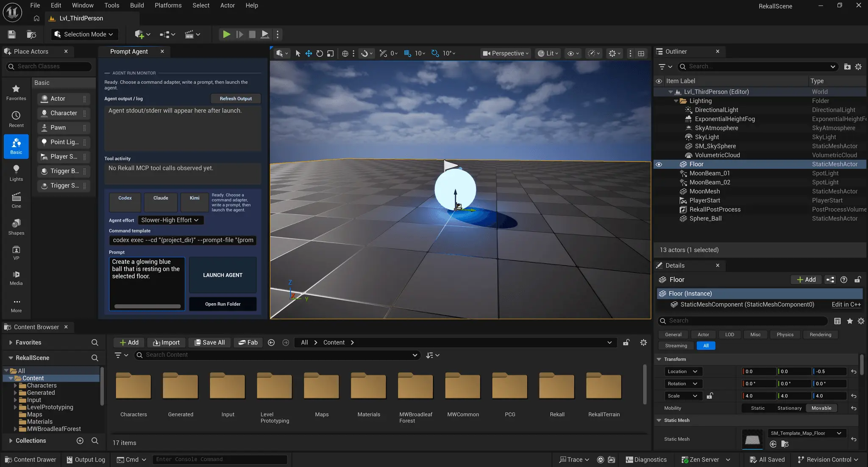The height and width of the screenshot is (467, 868).
Task: Open Content Browser settings gear
Action: [x=643, y=342]
